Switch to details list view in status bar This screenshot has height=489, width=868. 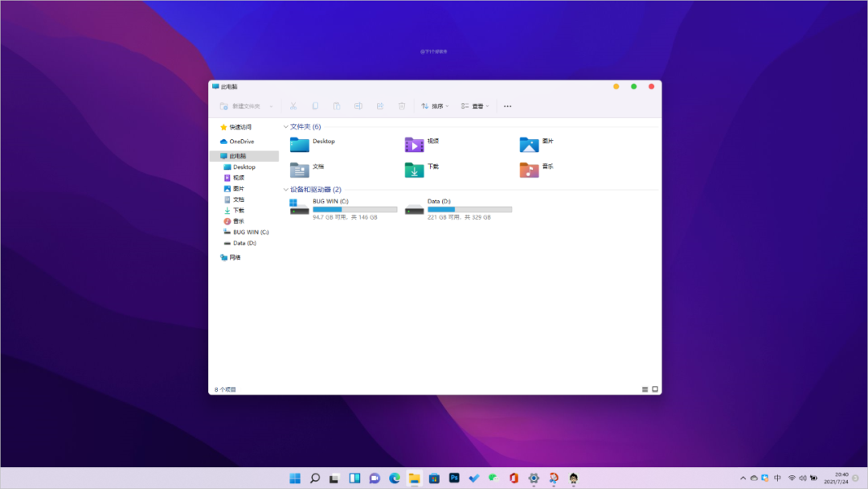tap(645, 389)
